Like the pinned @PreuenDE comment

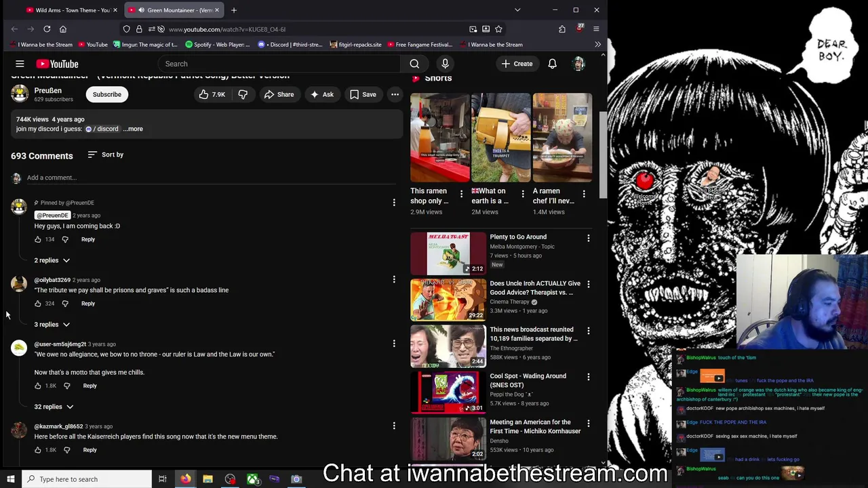(x=38, y=239)
